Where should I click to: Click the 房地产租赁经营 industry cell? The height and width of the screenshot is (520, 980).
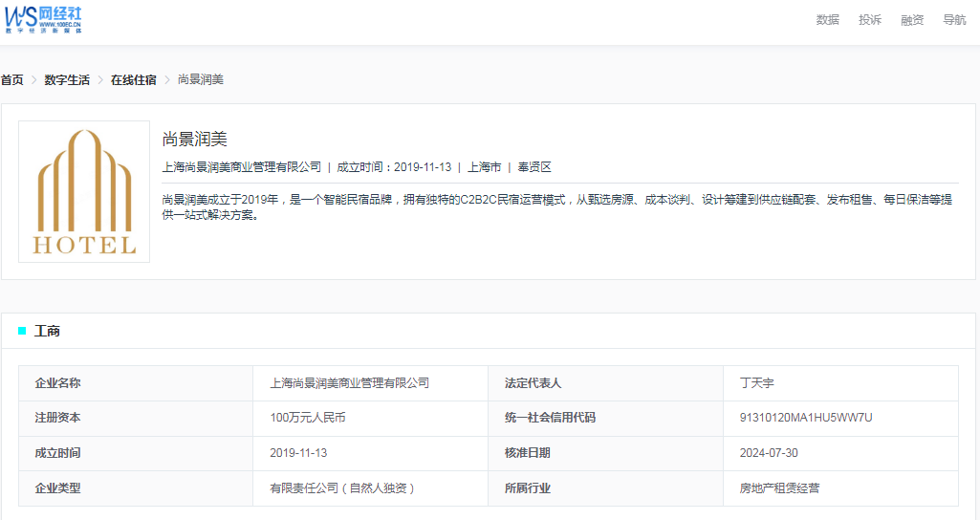point(779,488)
